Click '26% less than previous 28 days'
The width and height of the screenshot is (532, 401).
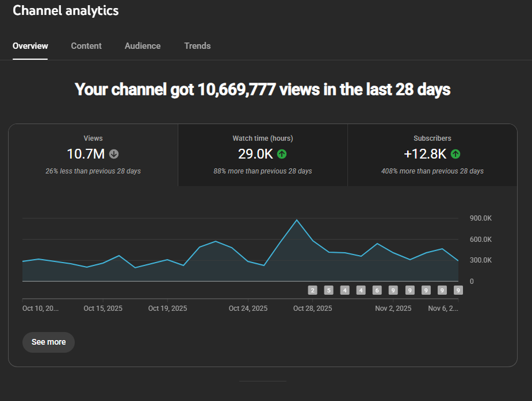tap(93, 171)
